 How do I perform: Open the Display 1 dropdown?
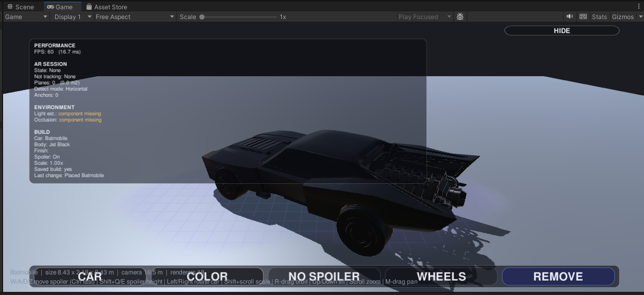[x=73, y=17]
